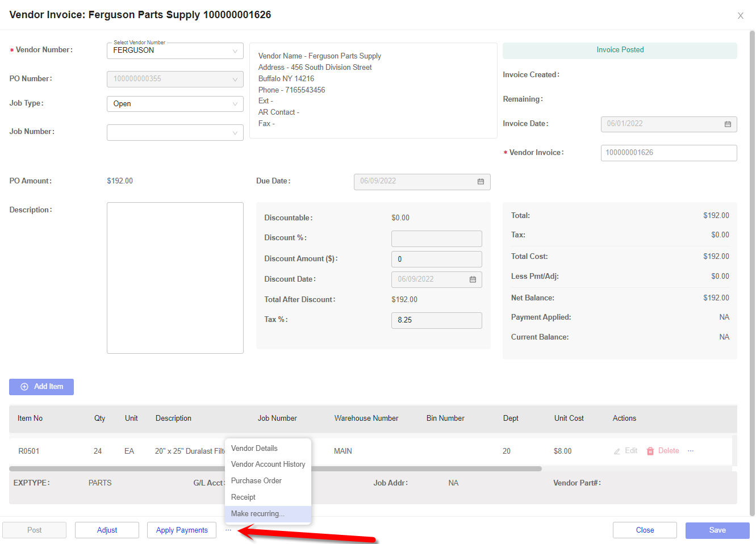
Task: Click the Post button
Action: point(35,530)
